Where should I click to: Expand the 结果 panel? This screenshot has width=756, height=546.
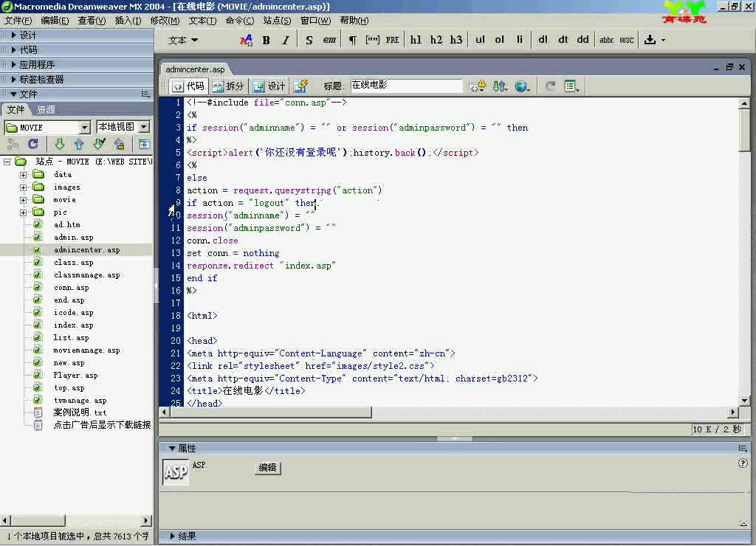173,536
